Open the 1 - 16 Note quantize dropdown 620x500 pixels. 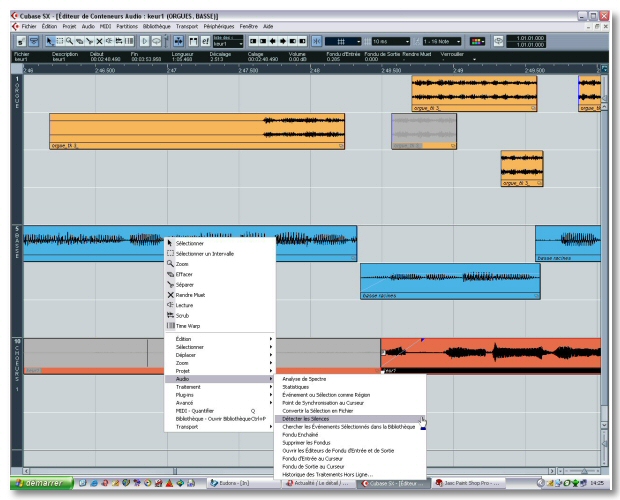442,42
